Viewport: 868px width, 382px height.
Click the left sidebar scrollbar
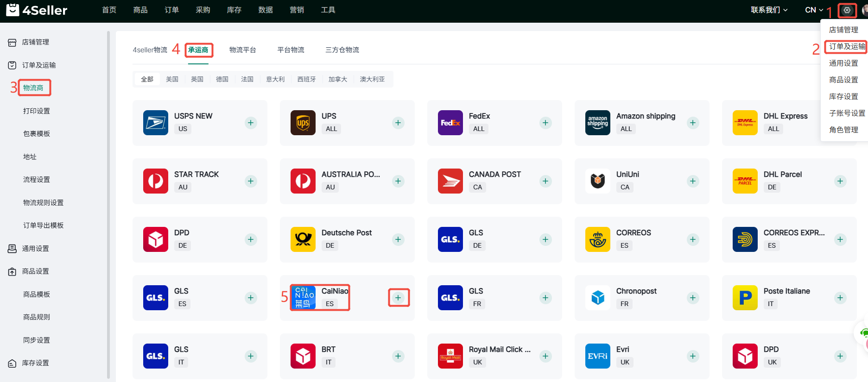[x=108, y=205]
